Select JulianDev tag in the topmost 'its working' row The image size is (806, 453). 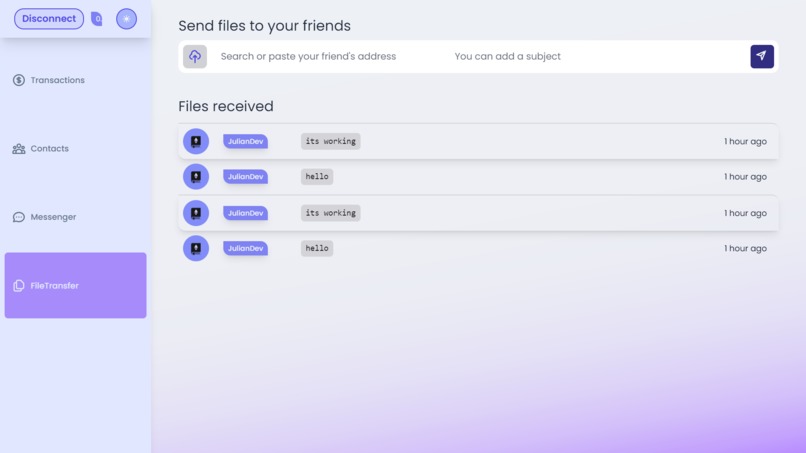click(x=245, y=141)
